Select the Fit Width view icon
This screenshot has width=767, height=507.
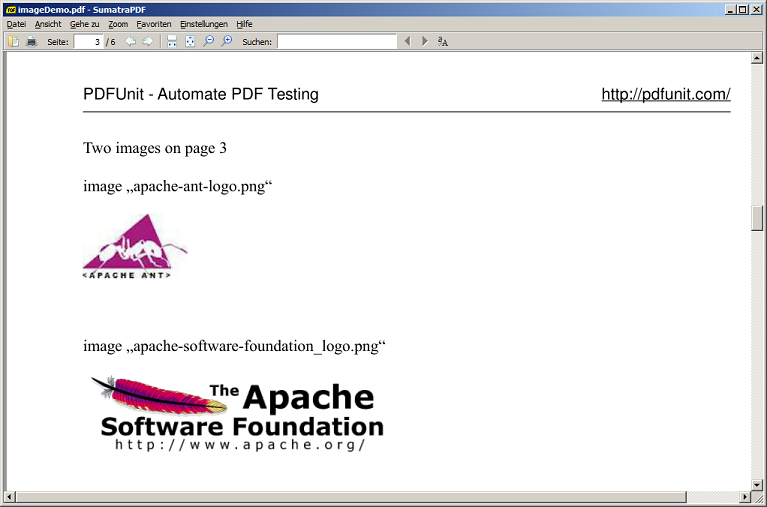pos(172,41)
